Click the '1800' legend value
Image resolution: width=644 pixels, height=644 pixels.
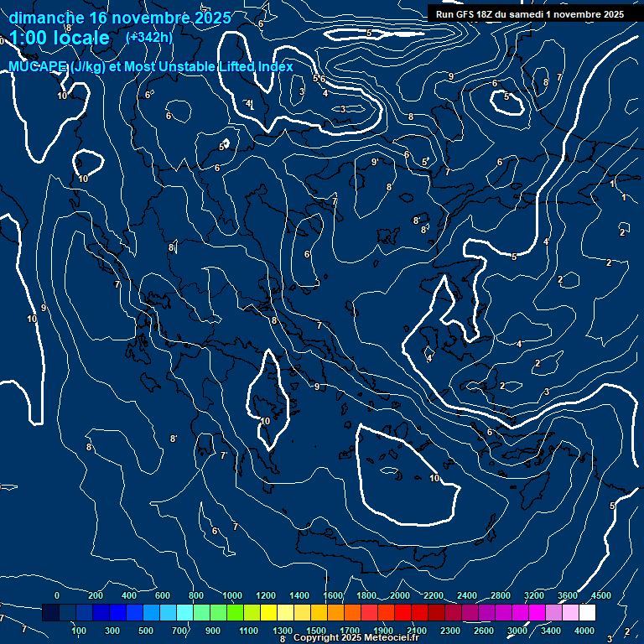pos(366,595)
